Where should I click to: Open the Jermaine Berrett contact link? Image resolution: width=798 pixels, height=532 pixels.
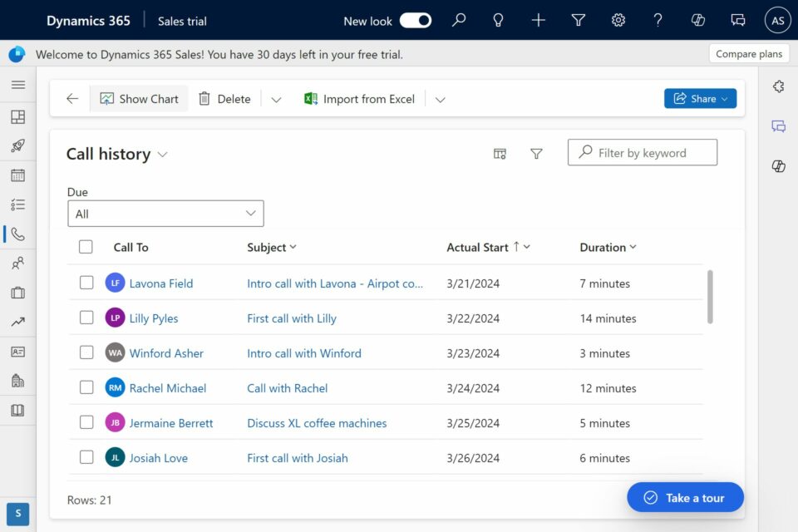[x=171, y=423]
